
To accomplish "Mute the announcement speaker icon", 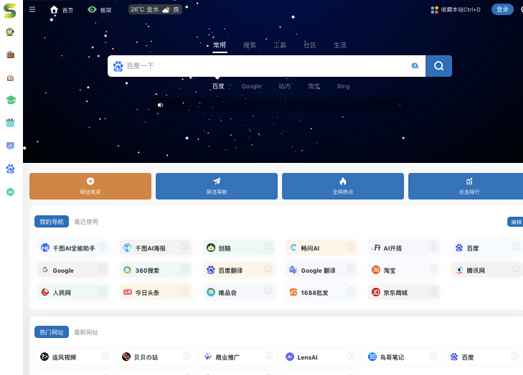I will point(160,105).
